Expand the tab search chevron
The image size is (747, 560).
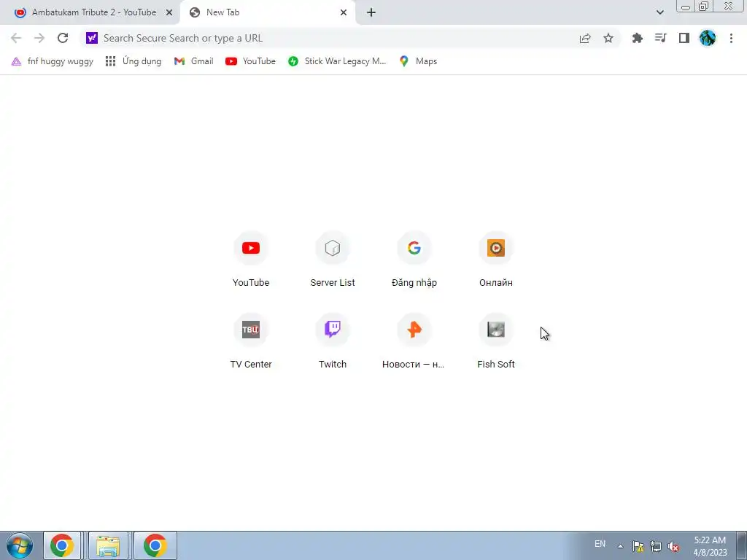[659, 12]
